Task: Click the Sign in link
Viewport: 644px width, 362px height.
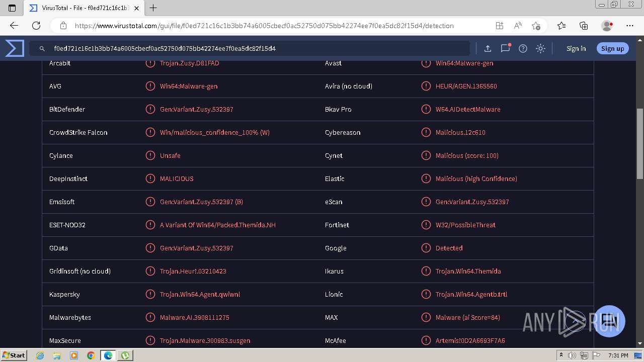Action: tap(576, 48)
